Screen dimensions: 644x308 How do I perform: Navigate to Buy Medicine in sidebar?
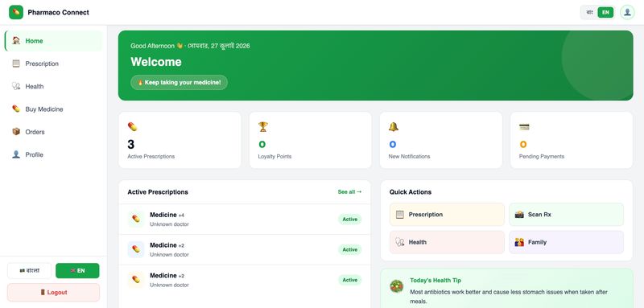click(x=53, y=109)
